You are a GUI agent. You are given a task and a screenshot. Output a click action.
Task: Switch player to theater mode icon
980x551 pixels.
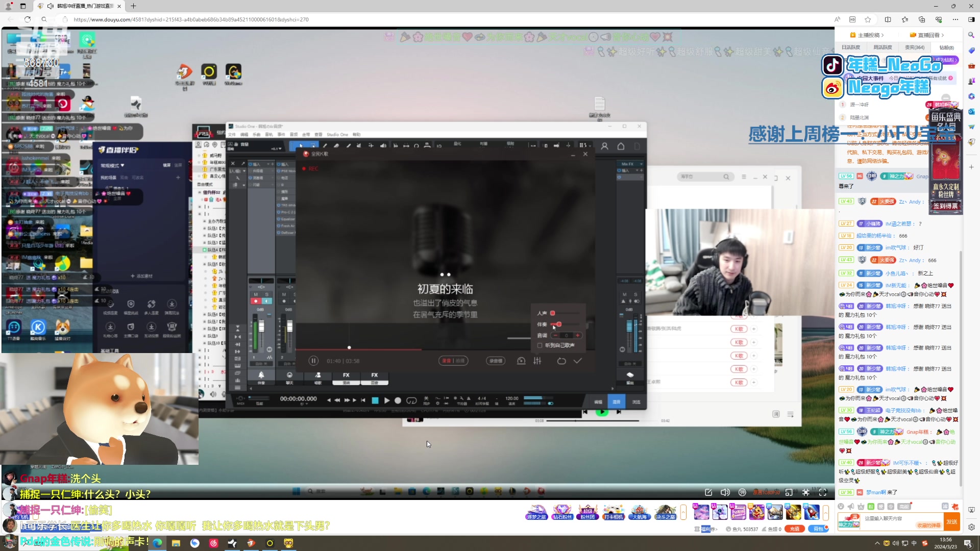pos(789,492)
